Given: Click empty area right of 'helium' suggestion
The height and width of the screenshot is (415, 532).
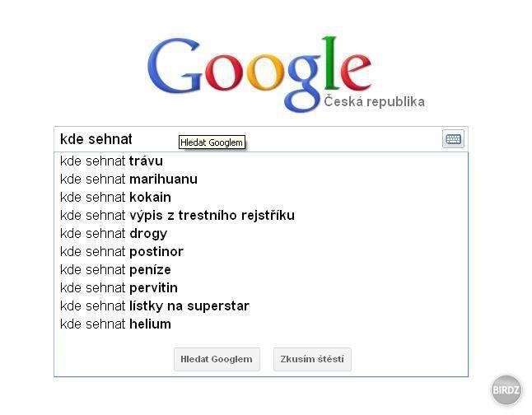Looking at the screenshot, I should [319, 324].
